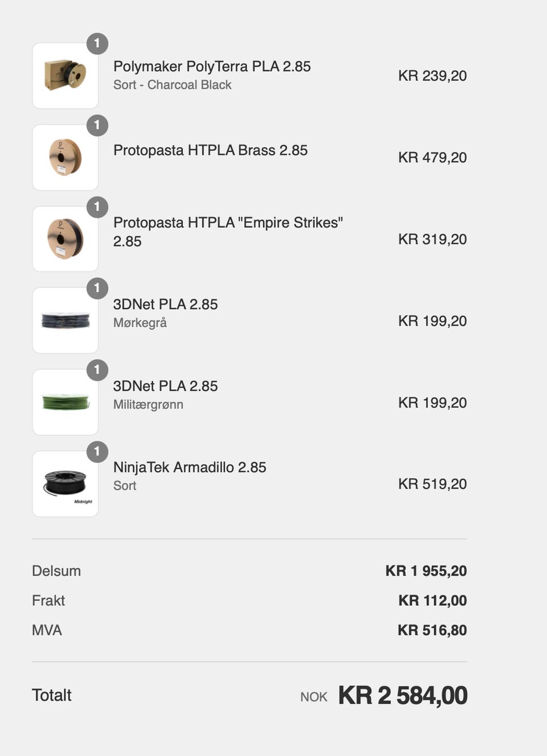The image size is (547, 756).
Task: Click the total amount KR 2 584,00
Action: pyautogui.click(x=403, y=696)
